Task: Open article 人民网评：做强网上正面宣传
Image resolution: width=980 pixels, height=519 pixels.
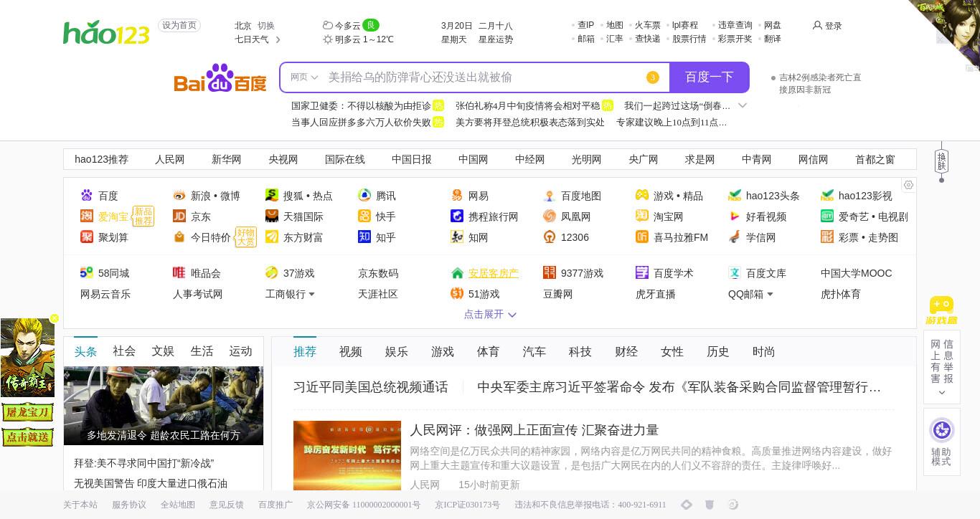Action: tap(534, 430)
